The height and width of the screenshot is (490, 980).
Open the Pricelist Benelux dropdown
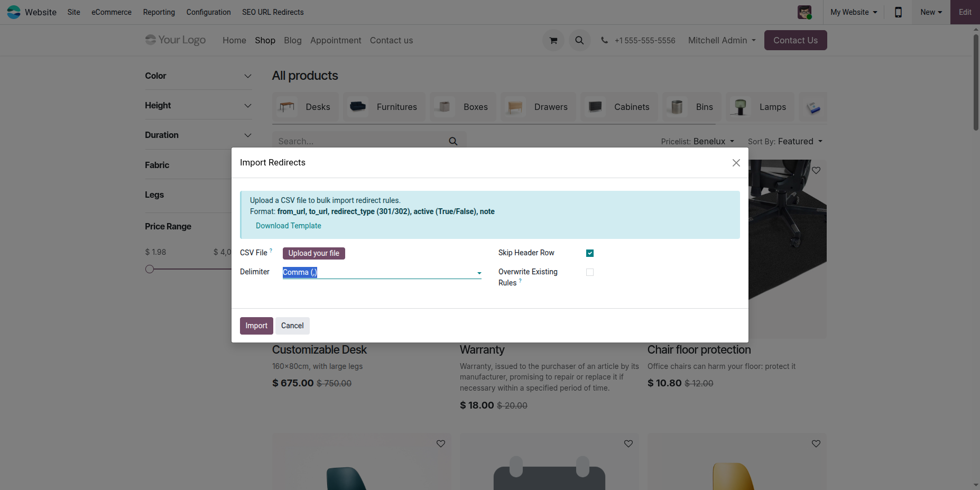[697, 141]
